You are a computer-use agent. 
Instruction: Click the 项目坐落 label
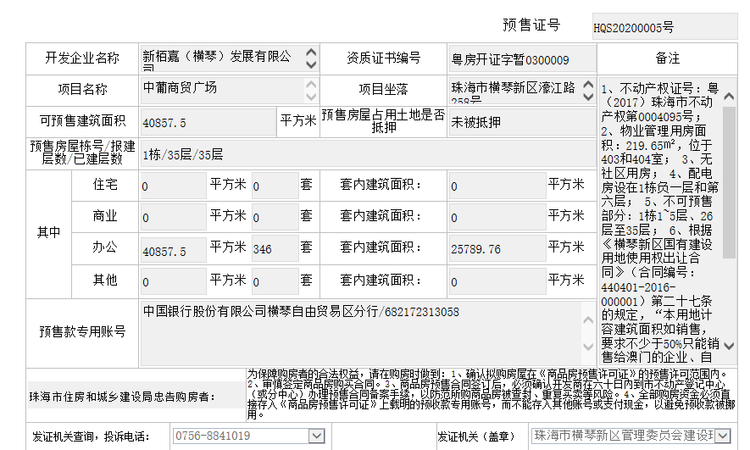[x=383, y=89]
